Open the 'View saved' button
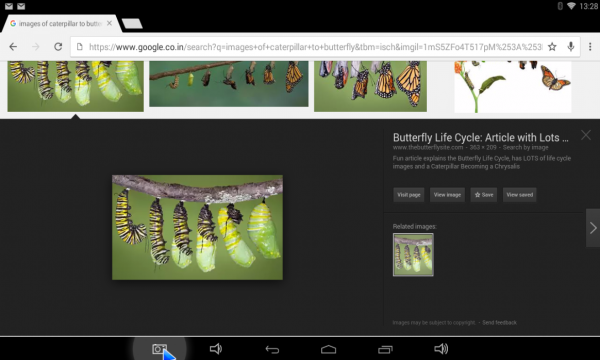Image resolution: width=600 pixels, height=360 pixels. click(520, 195)
